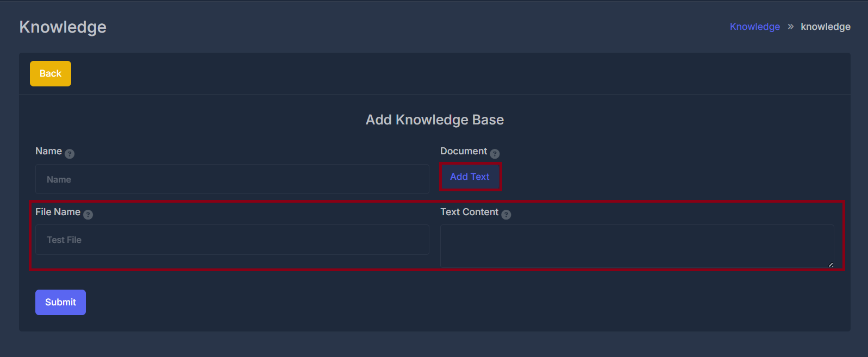
Task: Click the Text Content help icon
Action: point(506,215)
